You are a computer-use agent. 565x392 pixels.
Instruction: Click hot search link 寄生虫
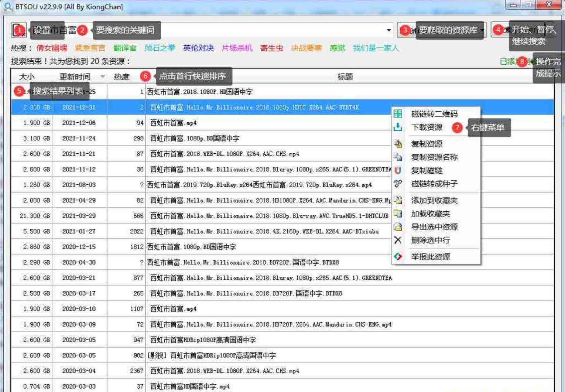271,48
